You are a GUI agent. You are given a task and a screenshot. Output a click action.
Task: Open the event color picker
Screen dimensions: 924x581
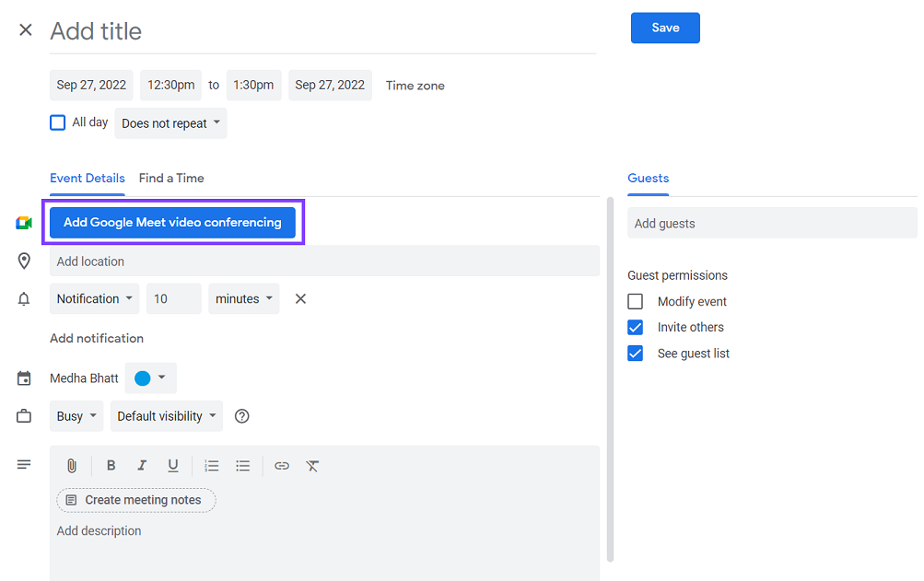150,378
